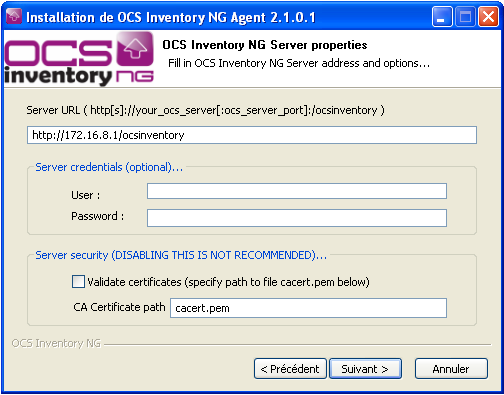The height and width of the screenshot is (395, 504).
Task: Click the CA Certificate path field
Action: coord(308,308)
